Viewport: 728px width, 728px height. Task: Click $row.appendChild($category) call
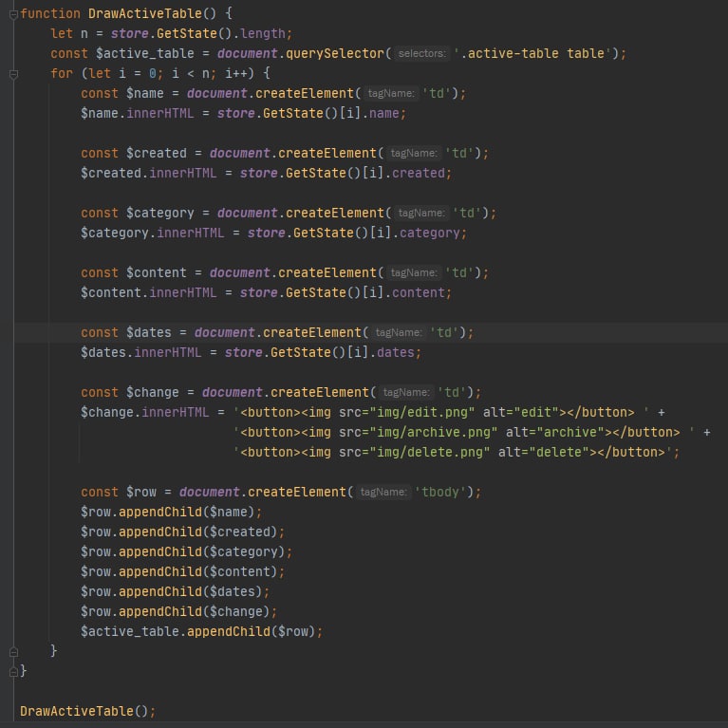[x=183, y=552]
